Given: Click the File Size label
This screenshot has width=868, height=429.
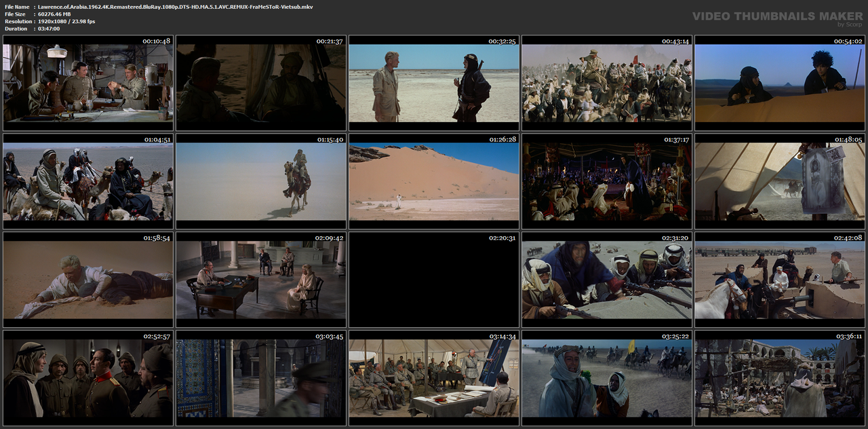Looking at the screenshot, I should (x=15, y=14).
